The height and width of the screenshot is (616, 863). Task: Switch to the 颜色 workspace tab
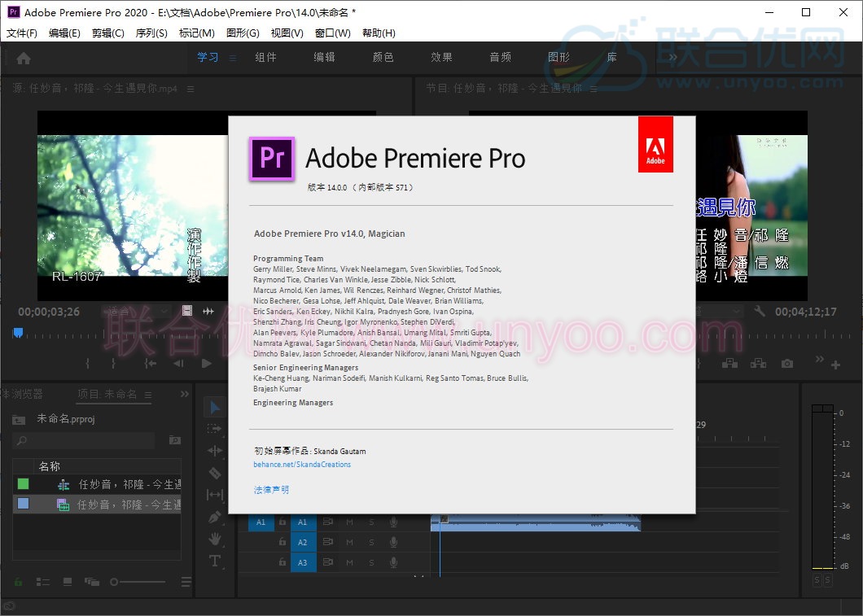pyautogui.click(x=383, y=57)
